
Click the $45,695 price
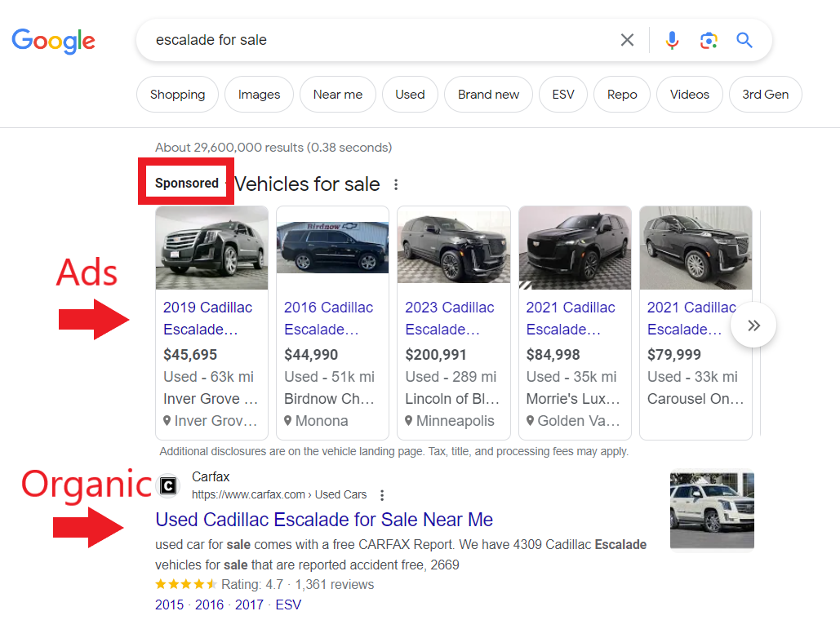tap(190, 354)
